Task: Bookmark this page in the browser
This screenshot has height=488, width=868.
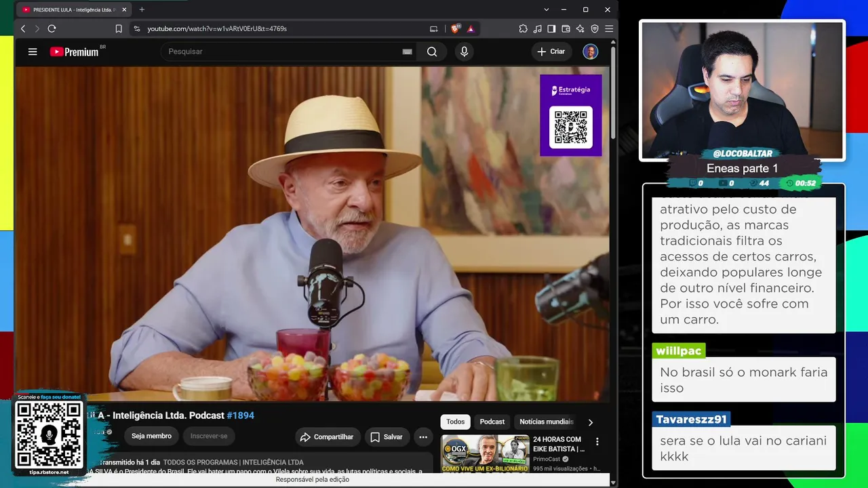Action: [x=119, y=28]
